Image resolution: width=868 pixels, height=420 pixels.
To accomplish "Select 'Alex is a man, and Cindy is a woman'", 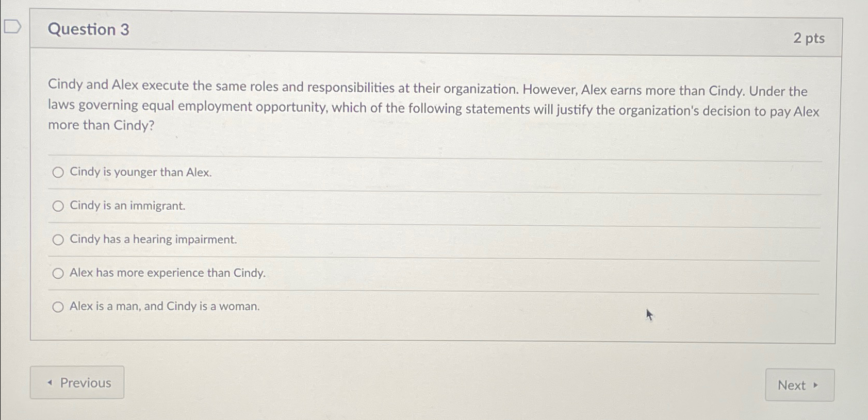I will (x=58, y=307).
